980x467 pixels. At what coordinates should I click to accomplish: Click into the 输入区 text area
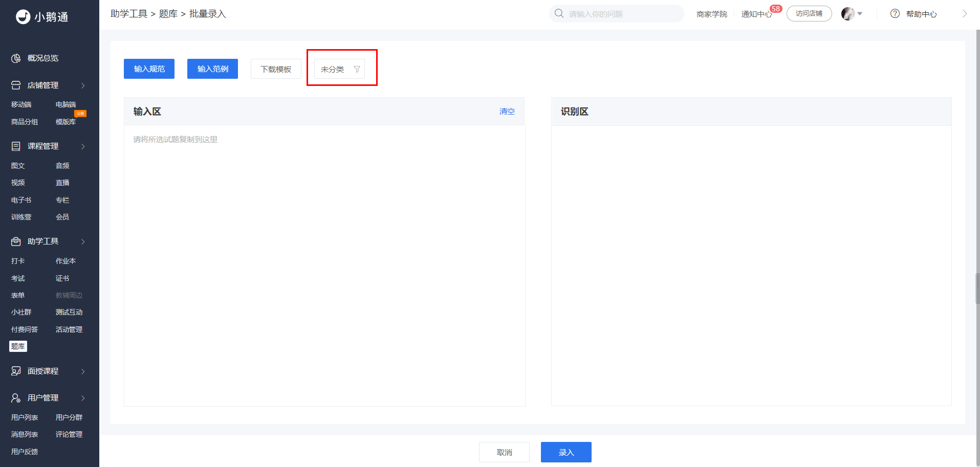[324, 265]
